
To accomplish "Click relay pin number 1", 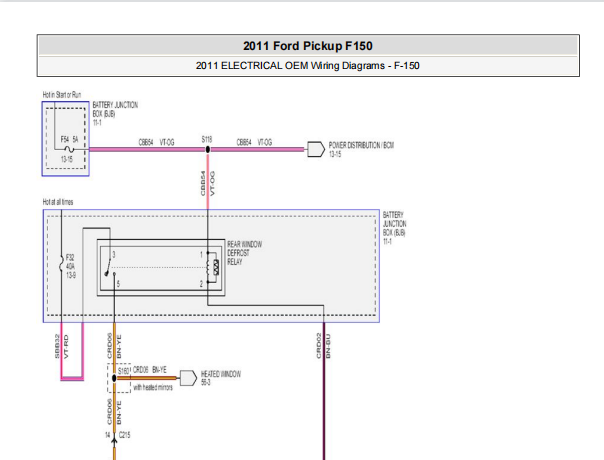I will click(x=201, y=255).
